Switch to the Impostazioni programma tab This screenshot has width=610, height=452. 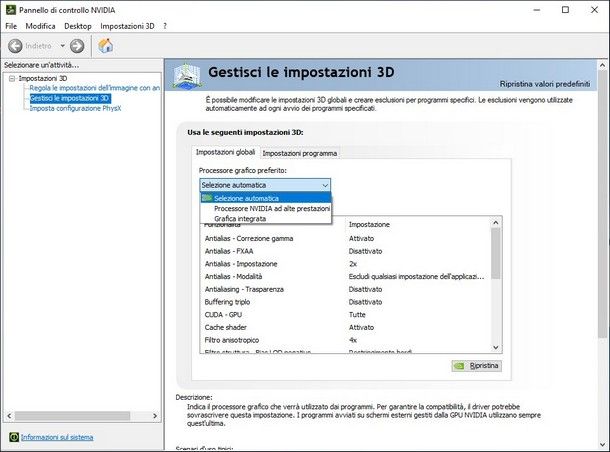coord(300,153)
